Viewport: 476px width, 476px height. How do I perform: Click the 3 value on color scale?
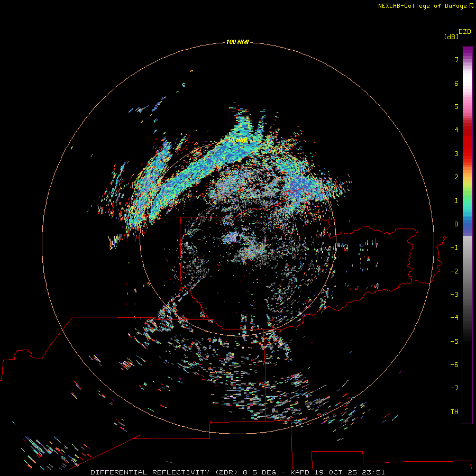(x=456, y=153)
